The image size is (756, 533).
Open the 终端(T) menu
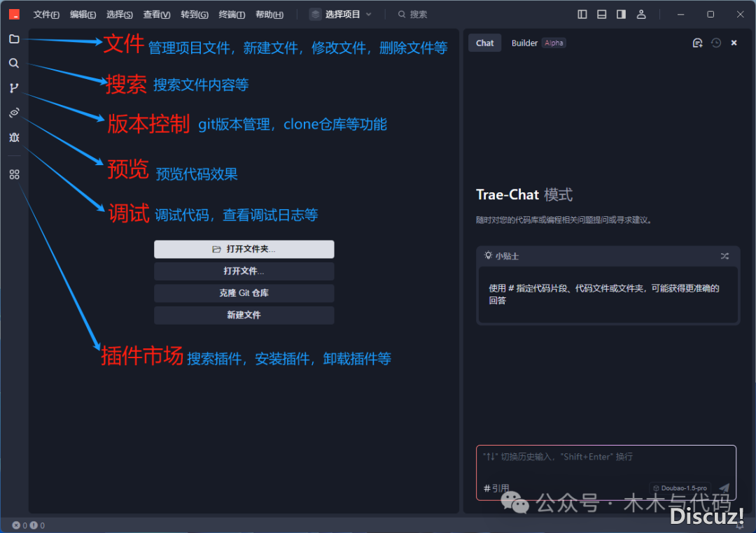tap(232, 15)
